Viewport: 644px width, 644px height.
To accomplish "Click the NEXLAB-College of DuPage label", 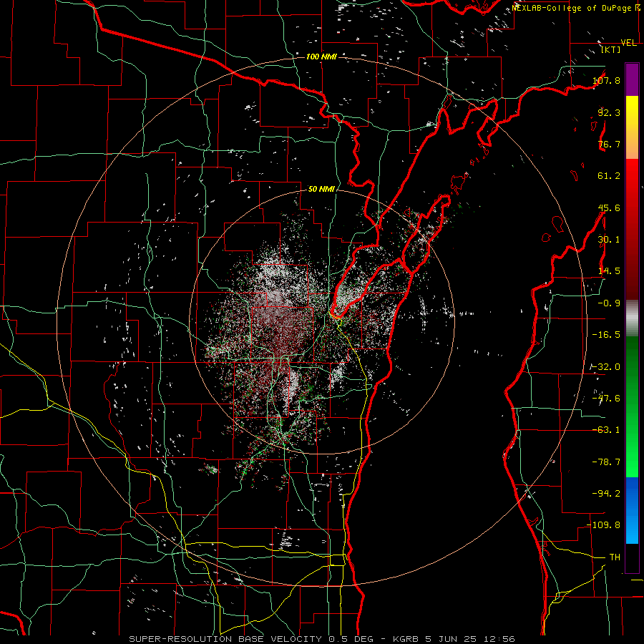I will coord(575,8).
